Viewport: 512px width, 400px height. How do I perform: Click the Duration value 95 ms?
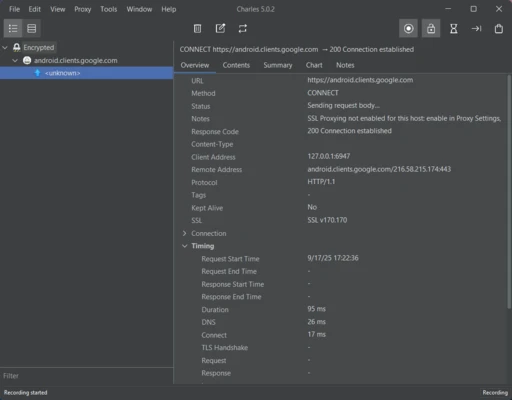316,309
